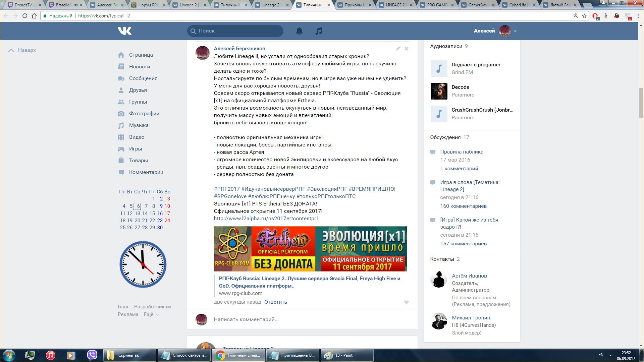
Task: Click the EN language indicator in tray
Action: [x=601, y=355]
